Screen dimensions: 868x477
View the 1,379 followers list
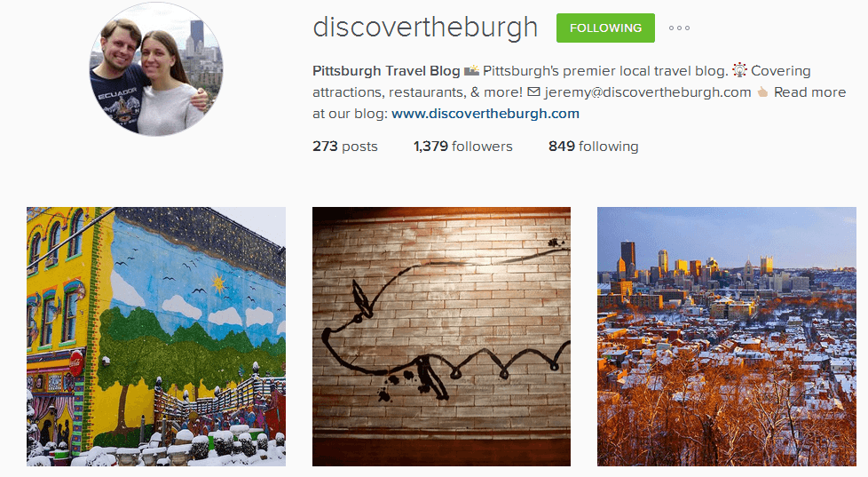pos(462,147)
